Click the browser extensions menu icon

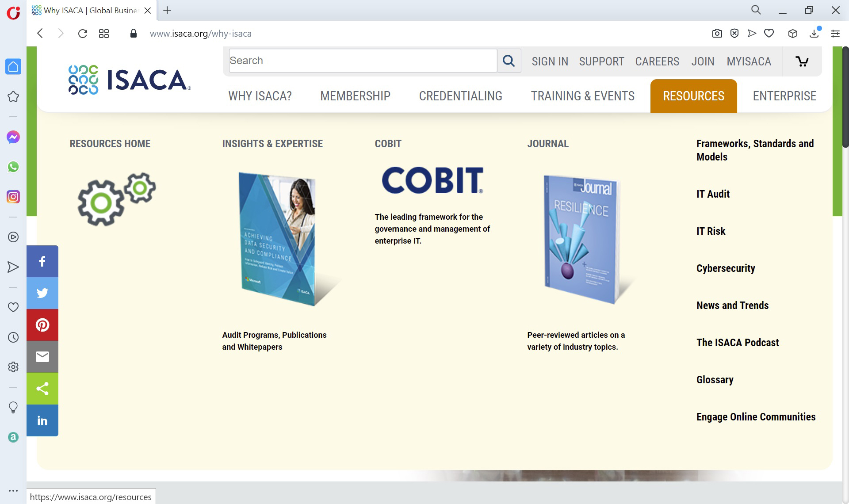[x=794, y=34]
